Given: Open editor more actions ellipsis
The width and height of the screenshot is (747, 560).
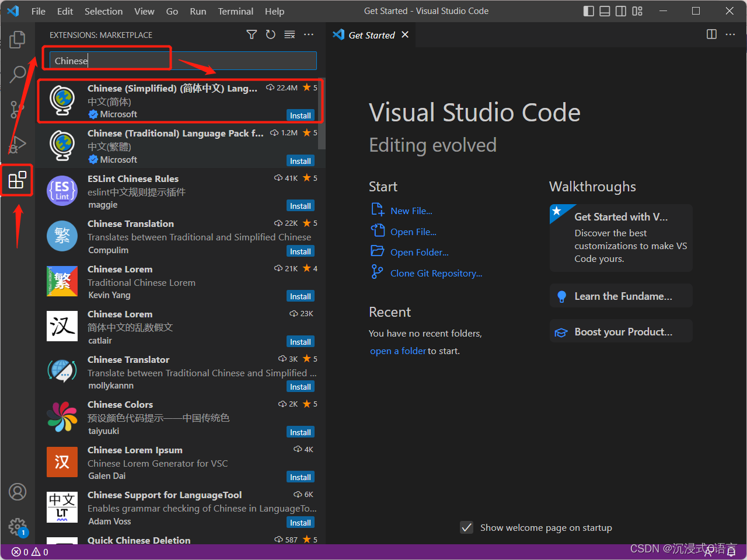Looking at the screenshot, I should 731,34.
